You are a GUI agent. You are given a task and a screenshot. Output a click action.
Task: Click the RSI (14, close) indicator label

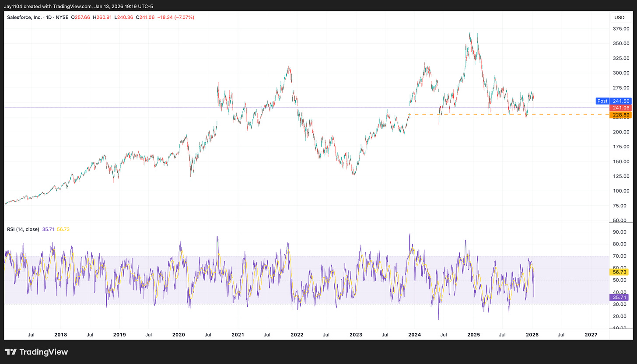(x=23, y=229)
